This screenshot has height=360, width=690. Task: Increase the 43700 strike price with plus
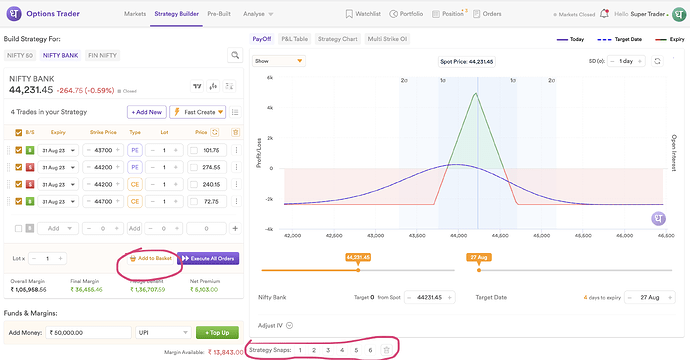pos(117,150)
